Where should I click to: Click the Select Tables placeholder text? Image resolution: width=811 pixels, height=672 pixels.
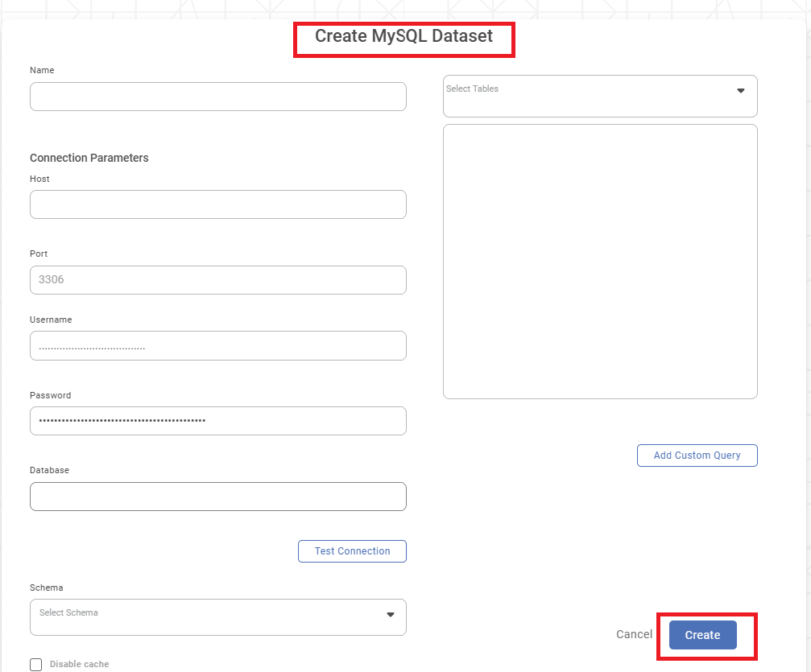(473, 89)
